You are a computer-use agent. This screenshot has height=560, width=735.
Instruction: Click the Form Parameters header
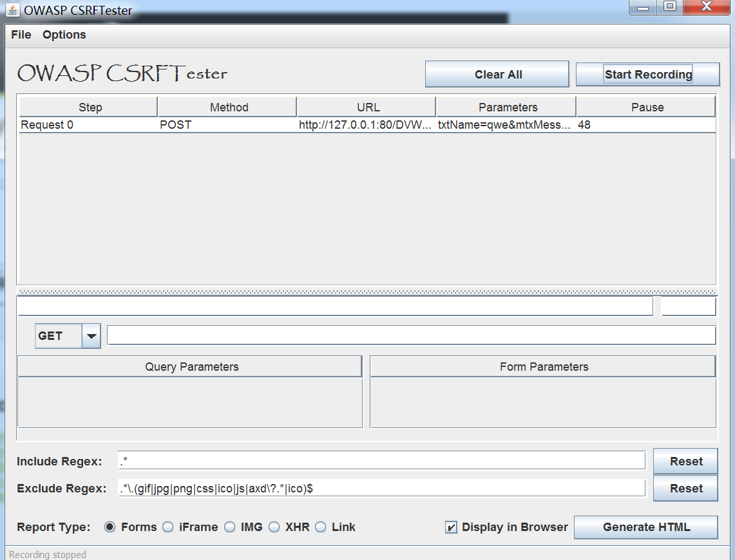[x=543, y=367]
